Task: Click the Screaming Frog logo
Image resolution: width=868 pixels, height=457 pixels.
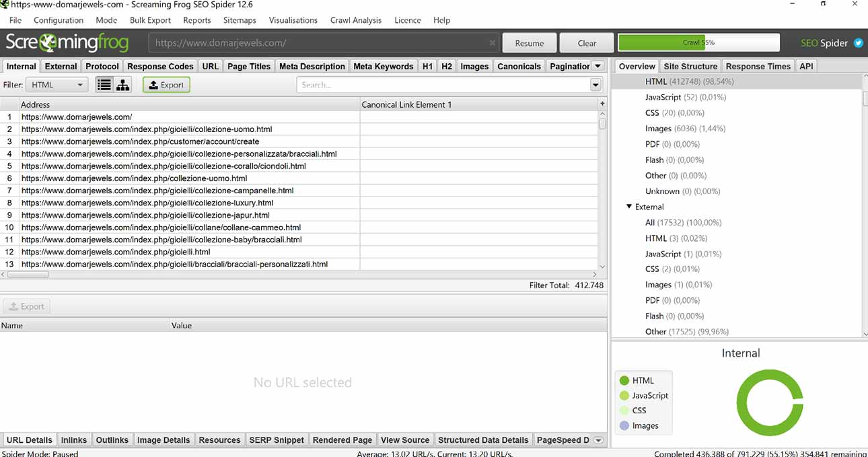Action: (67, 43)
